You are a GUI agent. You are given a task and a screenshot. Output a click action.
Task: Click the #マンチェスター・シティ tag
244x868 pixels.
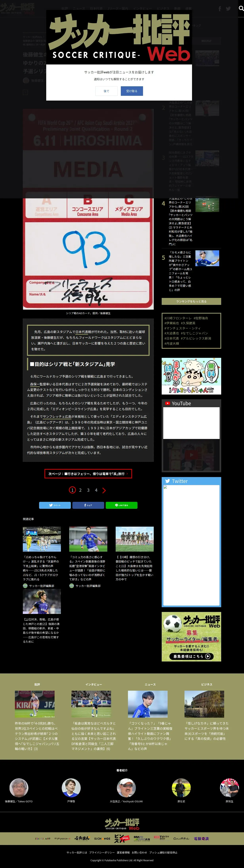[182, 328]
